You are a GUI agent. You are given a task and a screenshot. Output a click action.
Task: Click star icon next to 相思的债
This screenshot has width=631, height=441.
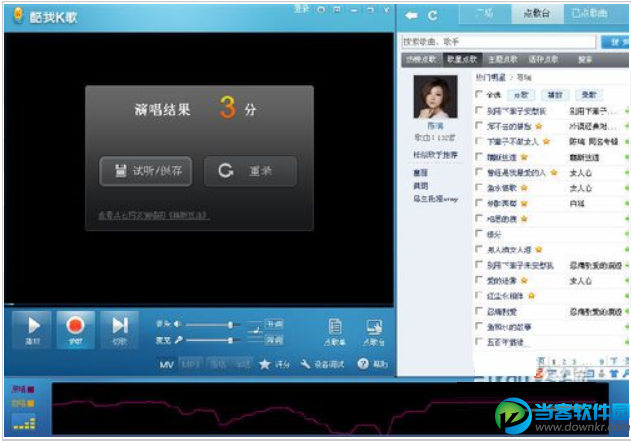pyautogui.click(x=524, y=219)
